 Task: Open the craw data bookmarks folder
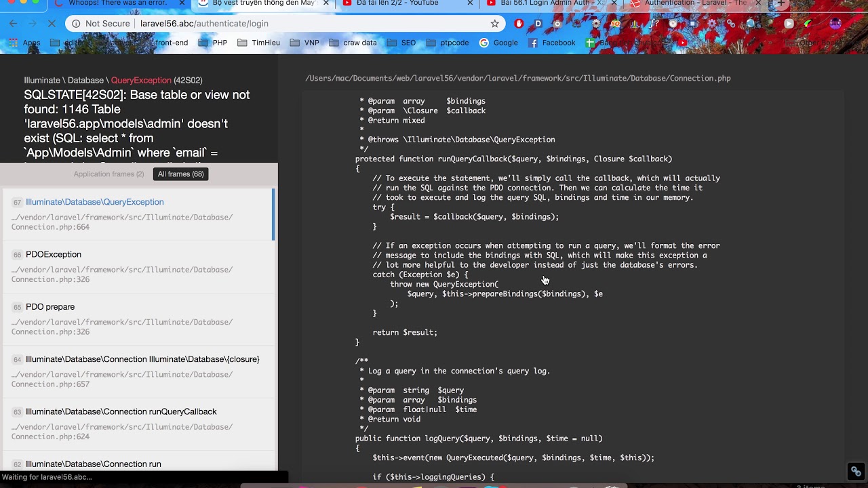353,43
